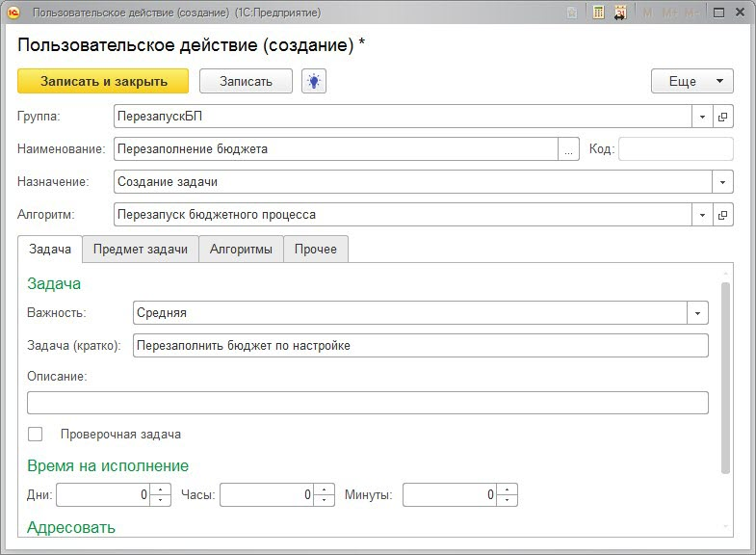This screenshot has height=555, width=756.
Task: Open the Группа item with its open-form icon
Action: (723, 117)
